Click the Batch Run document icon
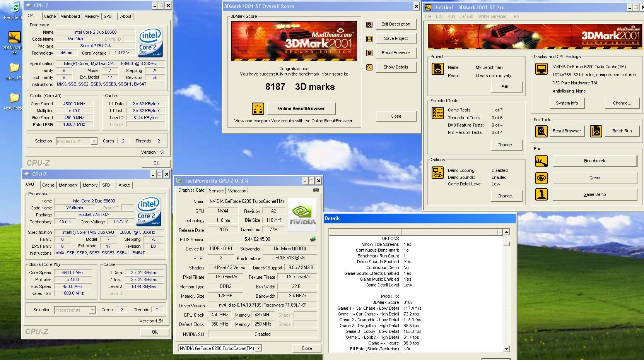The image size is (644, 360). tap(596, 131)
